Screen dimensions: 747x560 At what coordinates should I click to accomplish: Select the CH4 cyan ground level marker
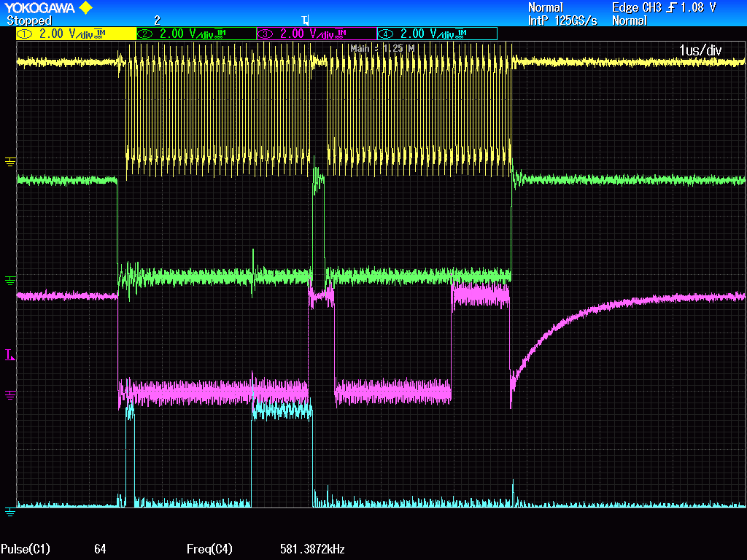(10, 512)
